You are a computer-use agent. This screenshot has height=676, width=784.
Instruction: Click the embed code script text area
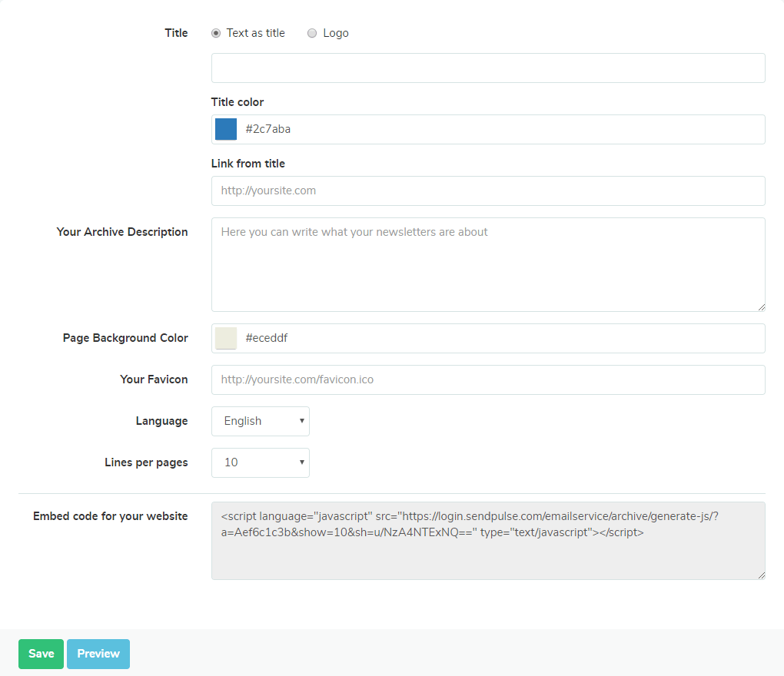[488, 540]
